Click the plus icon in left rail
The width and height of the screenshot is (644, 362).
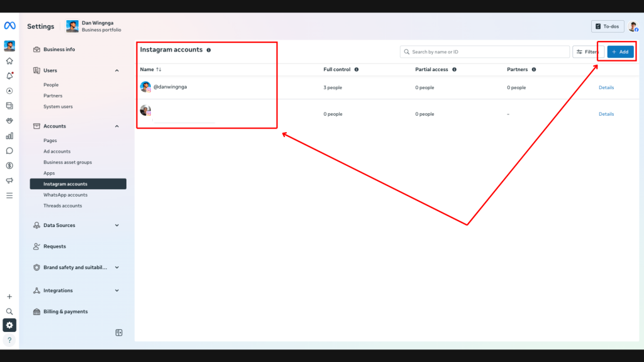click(9, 297)
